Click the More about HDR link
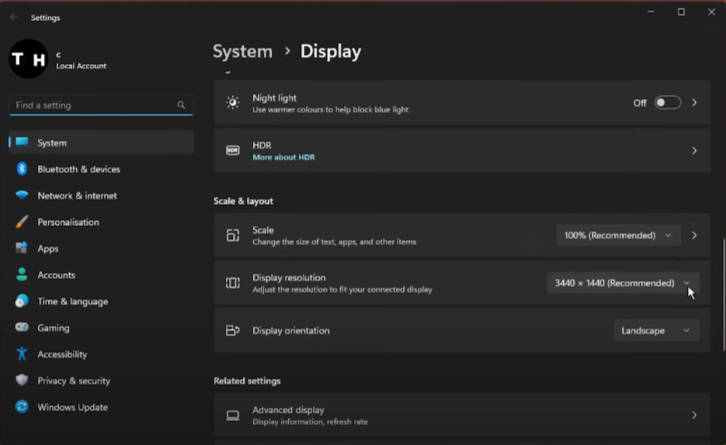Viewport: 726px width, 445px height. (x=283, y=157)
